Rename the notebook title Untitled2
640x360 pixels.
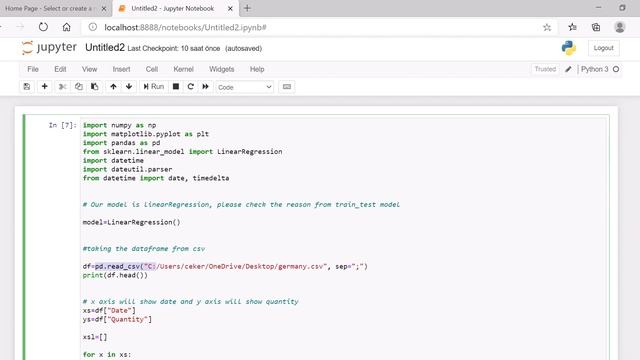tap(104, 47)
